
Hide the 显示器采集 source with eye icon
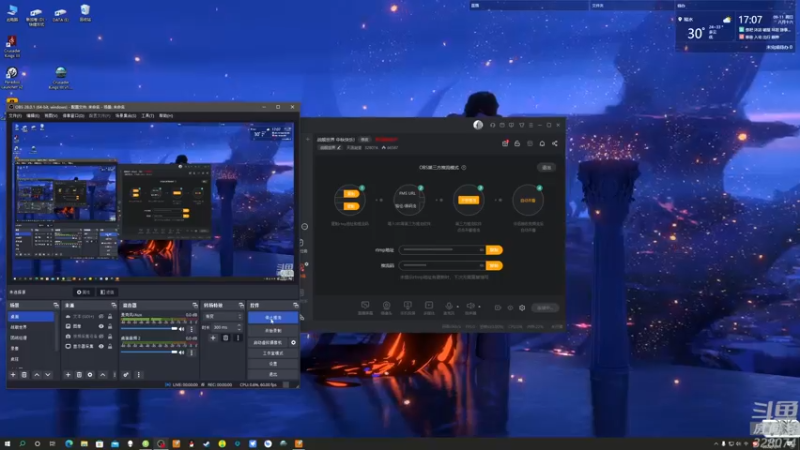pos(101,346)
